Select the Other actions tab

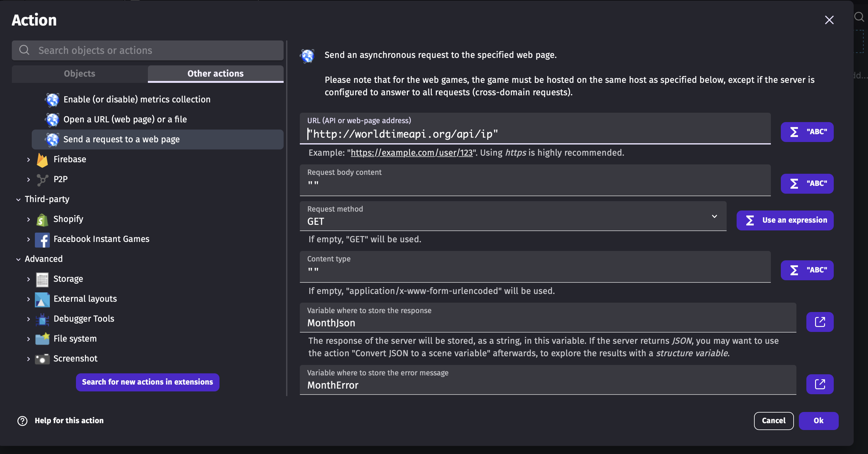(215, 73)
